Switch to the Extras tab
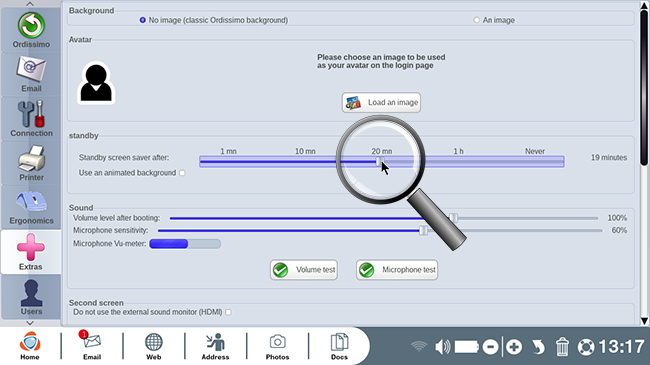 point(31,252)
